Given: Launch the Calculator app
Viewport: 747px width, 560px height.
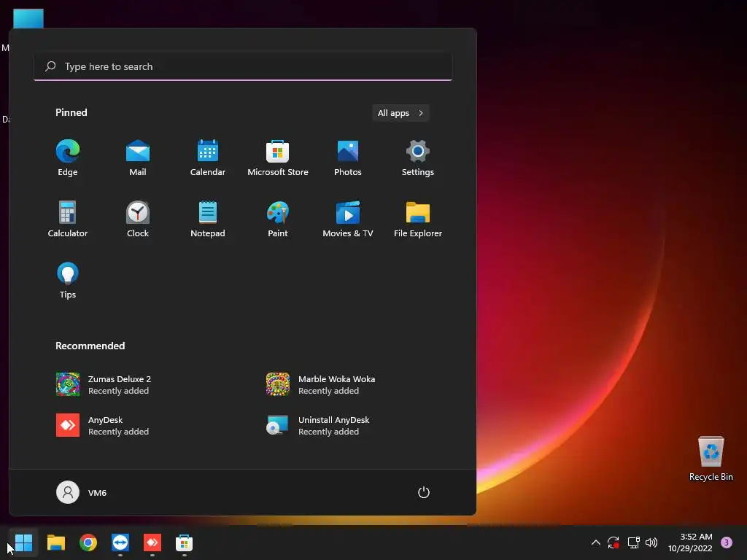Looking at the screenshot, I should click(68, 219).
